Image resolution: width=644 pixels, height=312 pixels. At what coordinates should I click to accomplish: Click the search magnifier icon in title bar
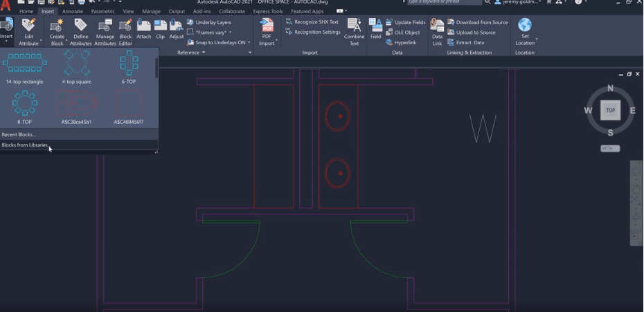coord(487,2)
